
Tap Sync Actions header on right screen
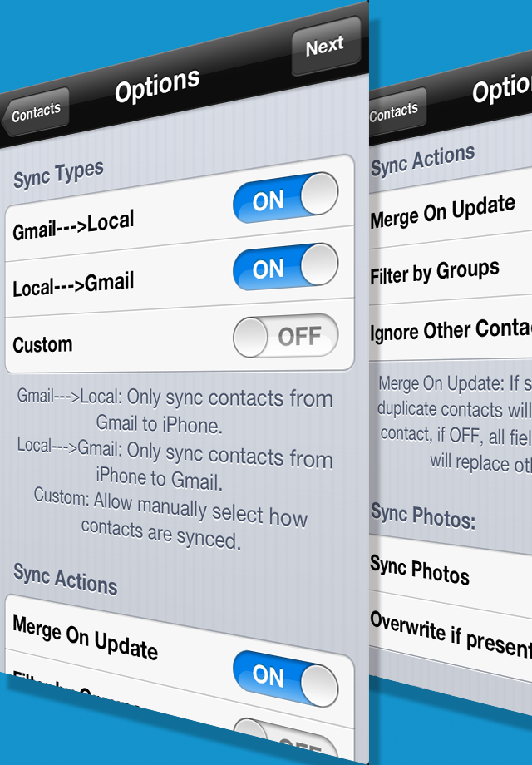pos(423,160)
